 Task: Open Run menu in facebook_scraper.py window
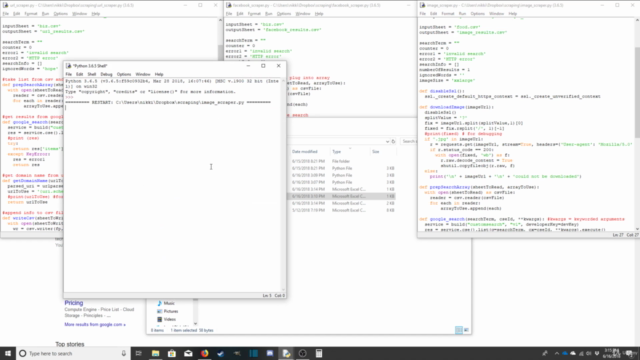(x=269, y=14)
